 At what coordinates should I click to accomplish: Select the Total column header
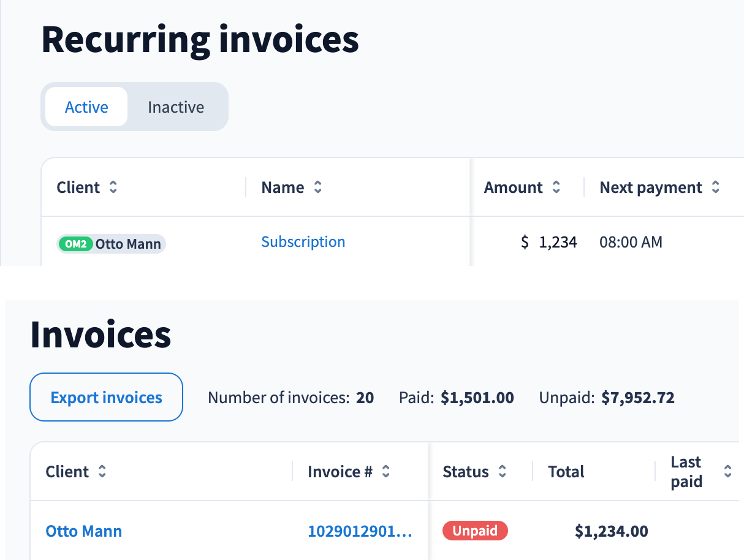pos(566,472)
